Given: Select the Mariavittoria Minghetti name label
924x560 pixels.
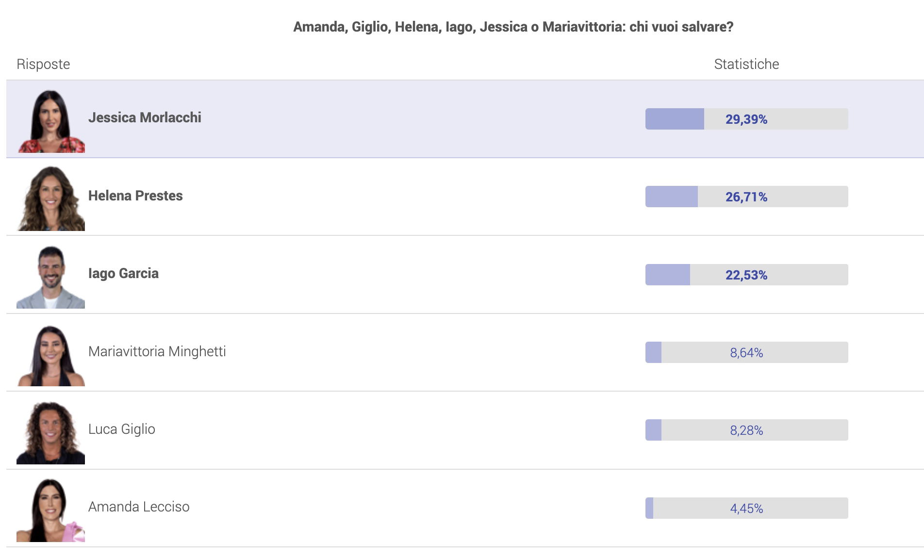Looking at the screenshot, I should (157, 351).
